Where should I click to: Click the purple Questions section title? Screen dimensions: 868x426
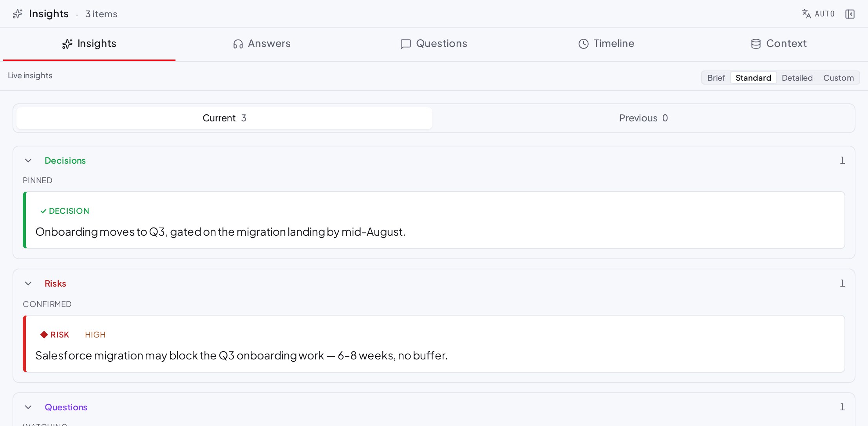pyautogui.click(x=66, y=407)
